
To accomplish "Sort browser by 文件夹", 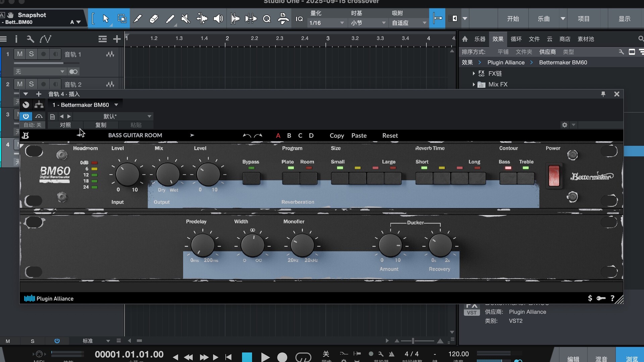I will 524,52.
